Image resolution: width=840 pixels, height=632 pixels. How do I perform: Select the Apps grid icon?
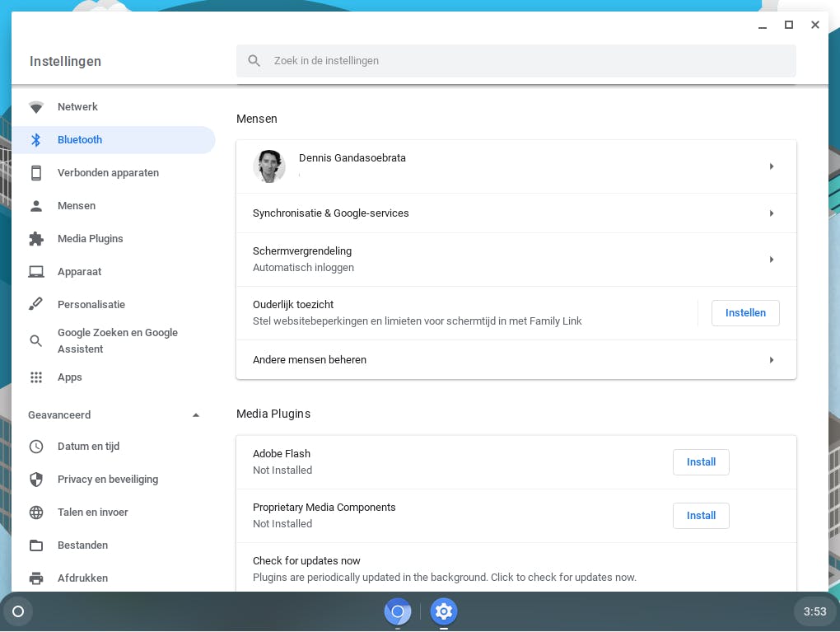point(36,377)
